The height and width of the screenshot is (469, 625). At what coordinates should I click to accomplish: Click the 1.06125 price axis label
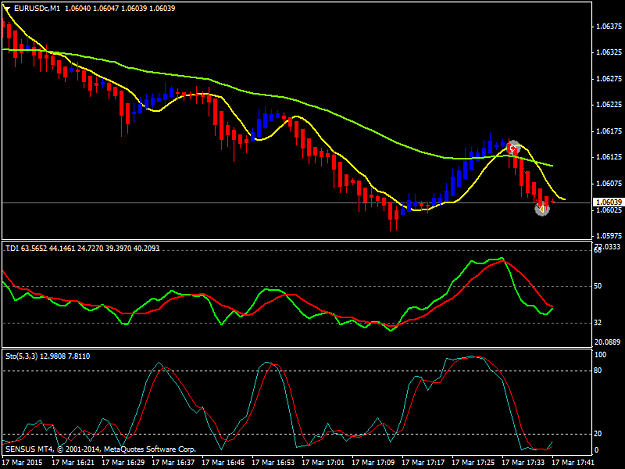609,157
